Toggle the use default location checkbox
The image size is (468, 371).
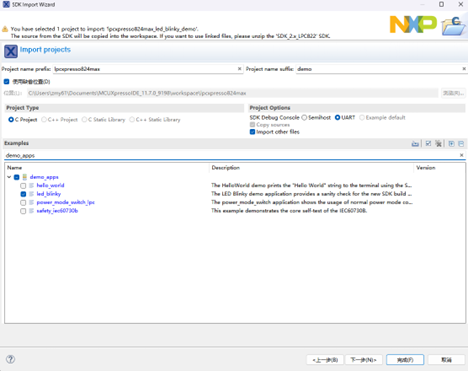click(6, 81)
